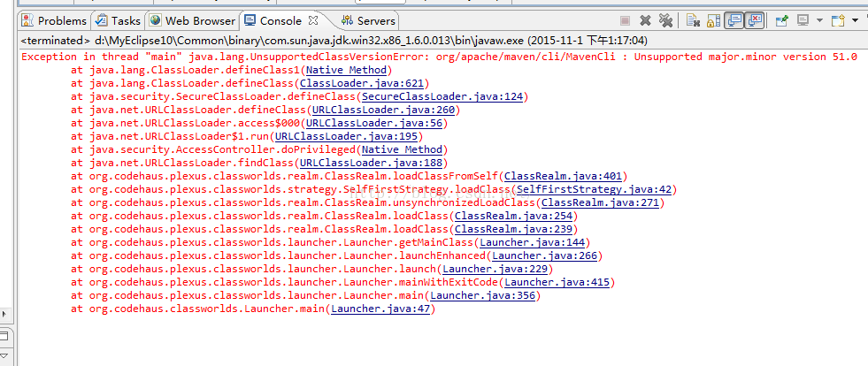Close the Console view tab

tap(312, 20)
